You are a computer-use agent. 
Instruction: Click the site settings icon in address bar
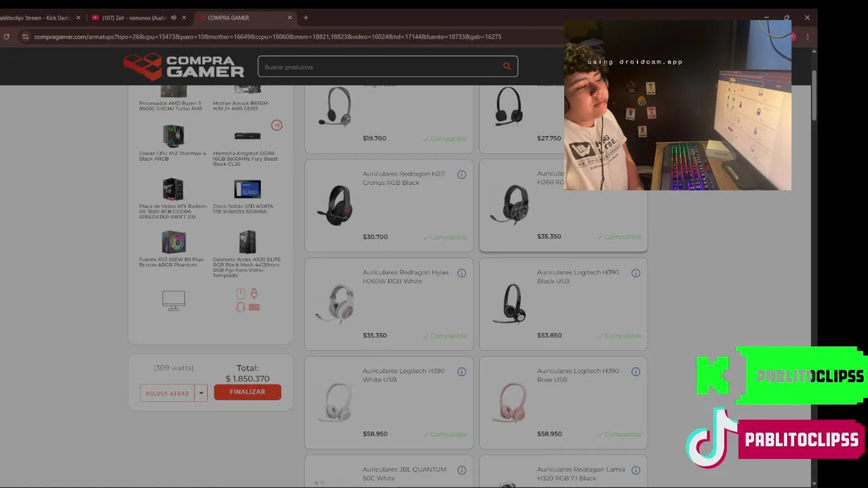[26, 37]
